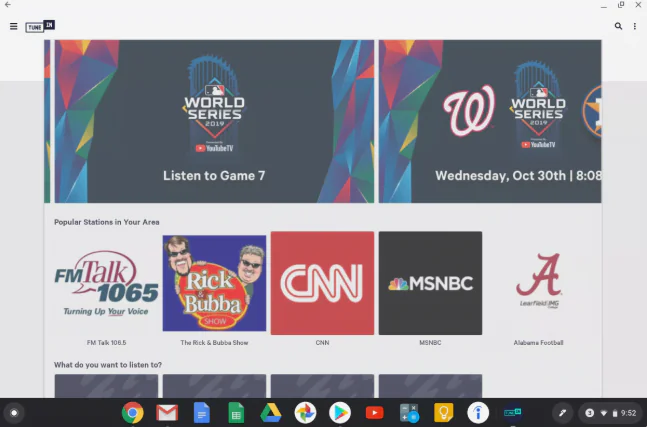Open Google Docs from the shelf
This screenshot has width=647, height=427.
202,413
